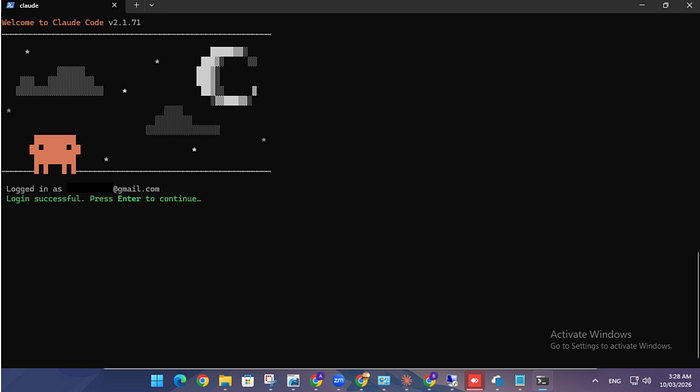Open Zoom from the taskbar
The height and width of the screenshot is (392, 700).
tap(338, 381)
